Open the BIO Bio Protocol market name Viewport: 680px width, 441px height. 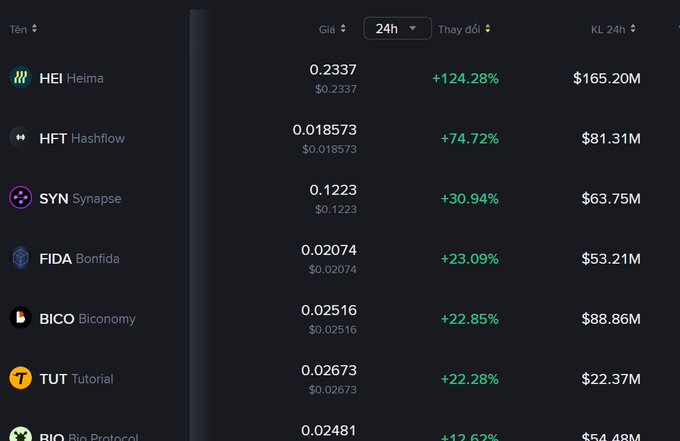(x=89, y=436)
